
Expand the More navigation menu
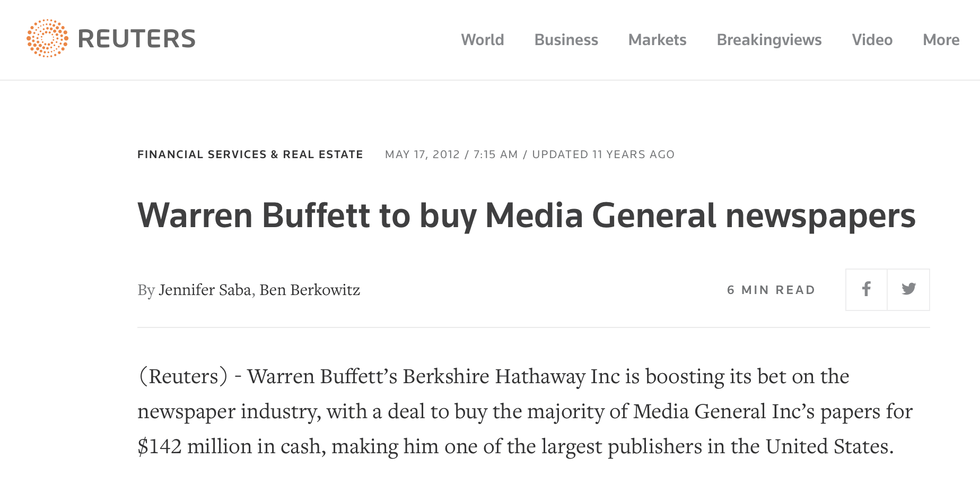click(x=941, y=40)
